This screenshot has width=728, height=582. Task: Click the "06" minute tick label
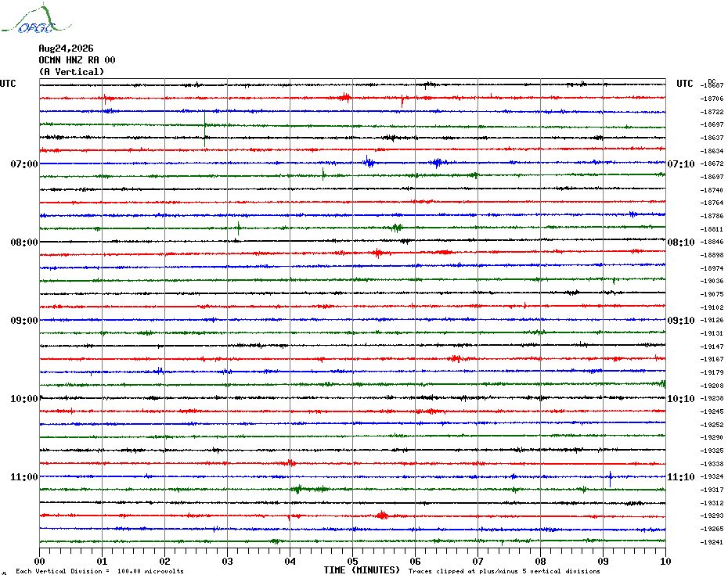(x=416, y=562)
